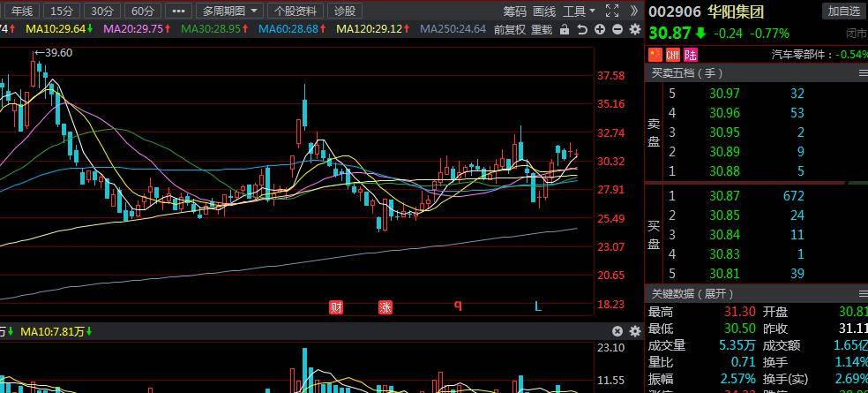Click the 涨 event marker on chart
This screenshot has height=393, width=868.
[x=385, y=307]
